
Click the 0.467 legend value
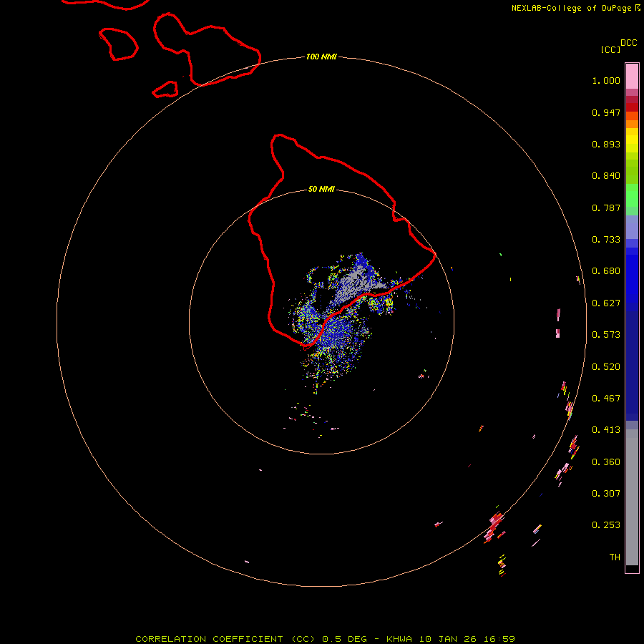[606, 399]
